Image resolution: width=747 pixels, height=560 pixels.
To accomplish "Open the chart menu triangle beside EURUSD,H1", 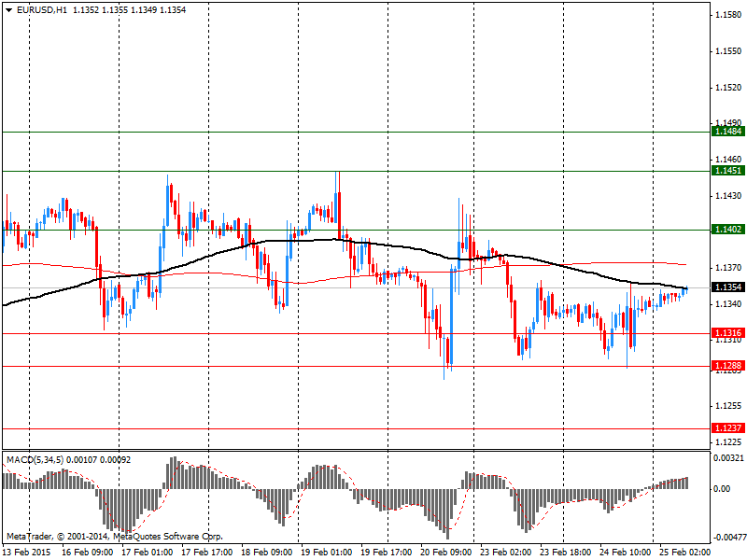I will [8, 10].
